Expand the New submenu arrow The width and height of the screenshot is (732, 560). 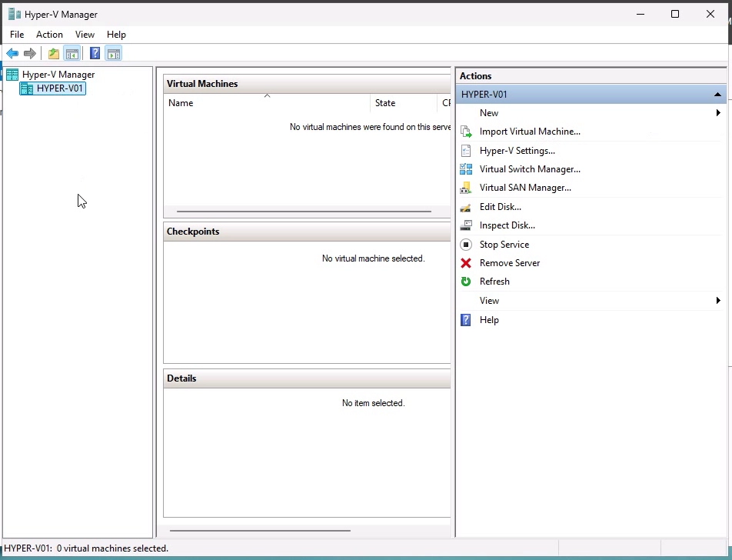point(718,113)
